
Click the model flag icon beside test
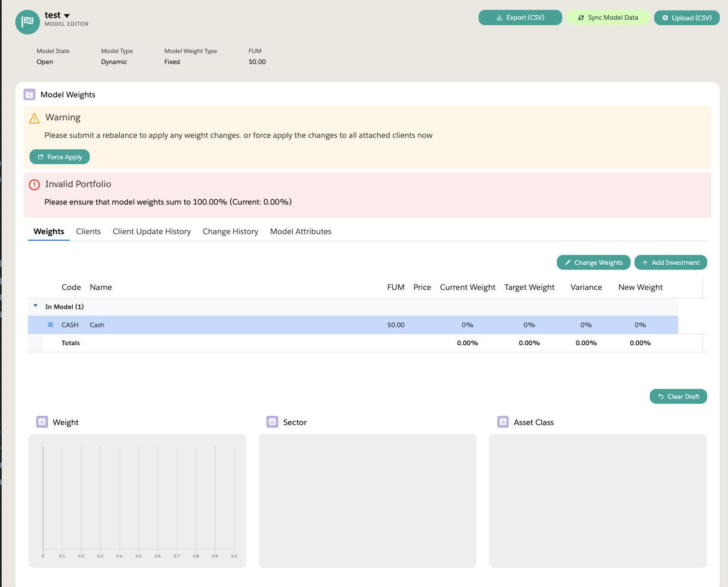[27, 21]
